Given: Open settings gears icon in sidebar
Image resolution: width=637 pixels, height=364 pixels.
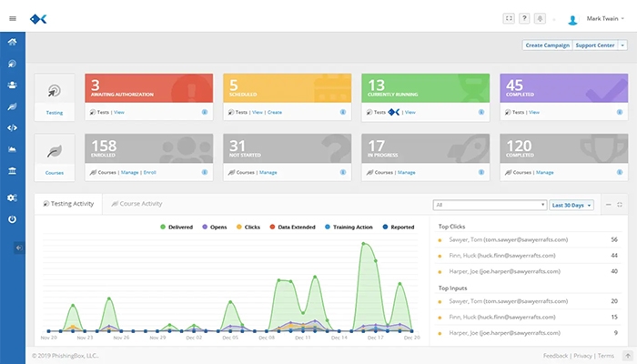Looking at the screenshot, I should click(x=12, y=197).
